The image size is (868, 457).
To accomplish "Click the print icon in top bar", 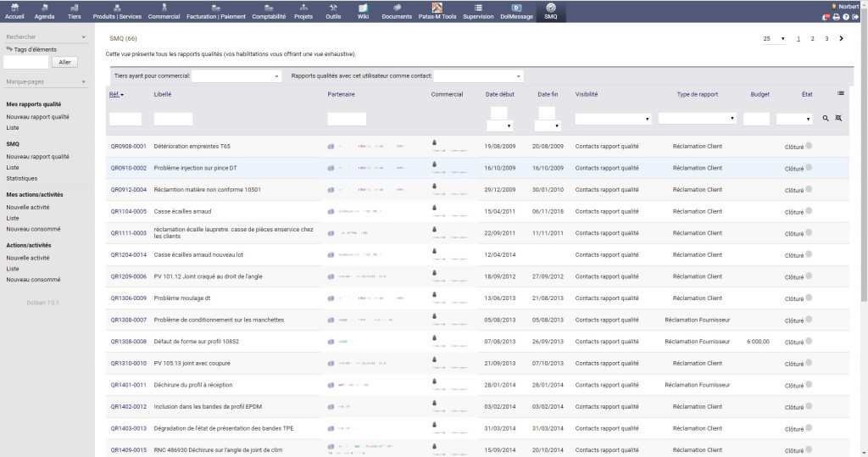I will point(836,17).
